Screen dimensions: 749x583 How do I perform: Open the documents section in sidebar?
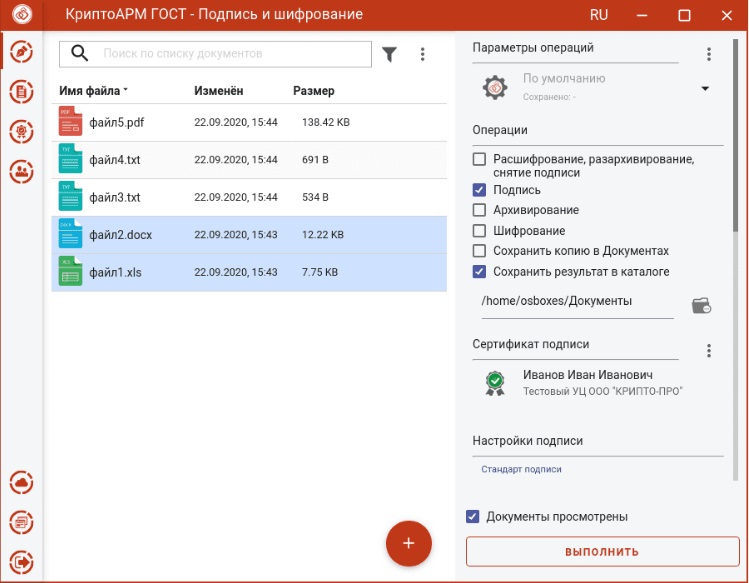[x=21, y=92]
